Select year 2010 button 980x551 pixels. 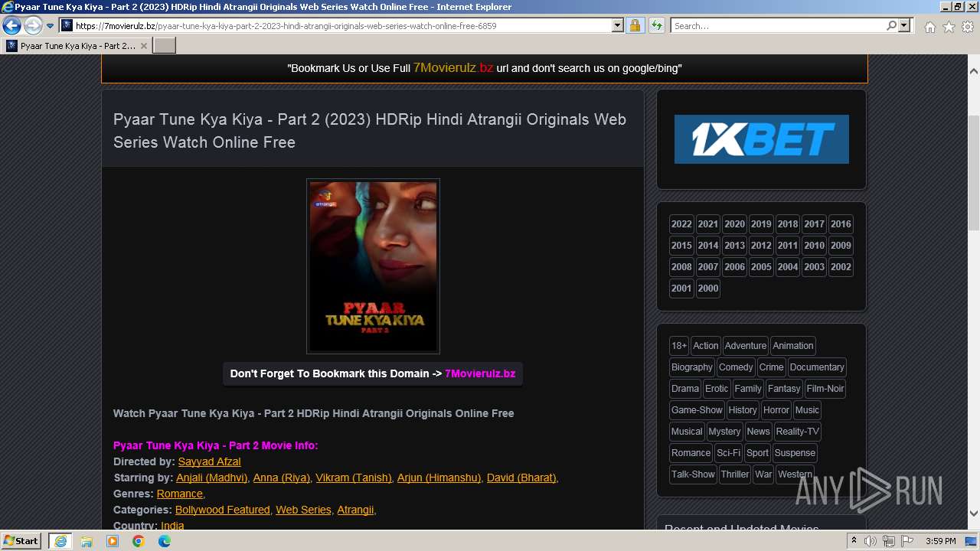tap(814, 246)
